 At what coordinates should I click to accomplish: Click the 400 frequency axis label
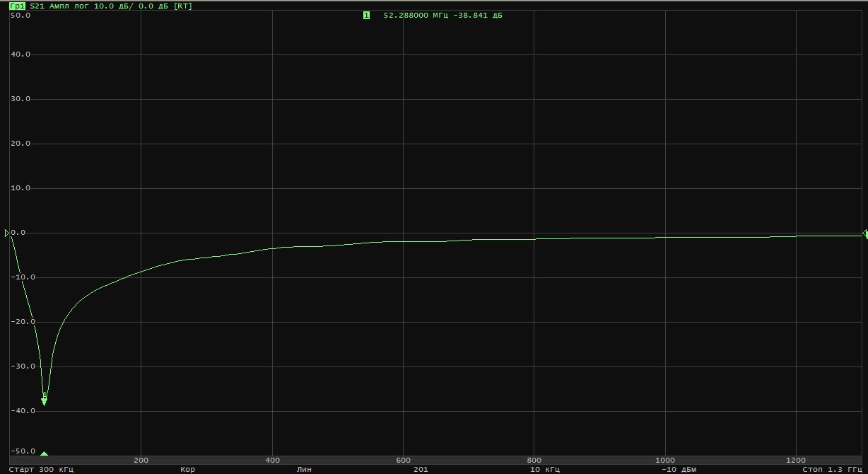click(272, 460)
